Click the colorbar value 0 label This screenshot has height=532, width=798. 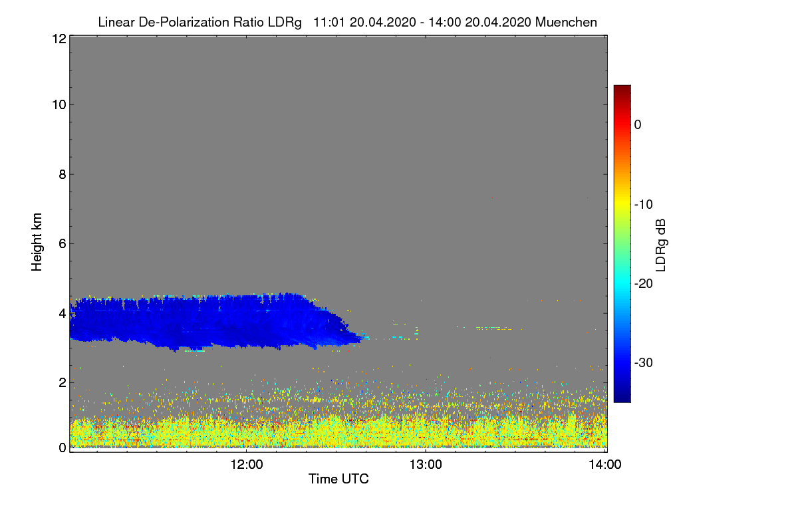[638, 124]
